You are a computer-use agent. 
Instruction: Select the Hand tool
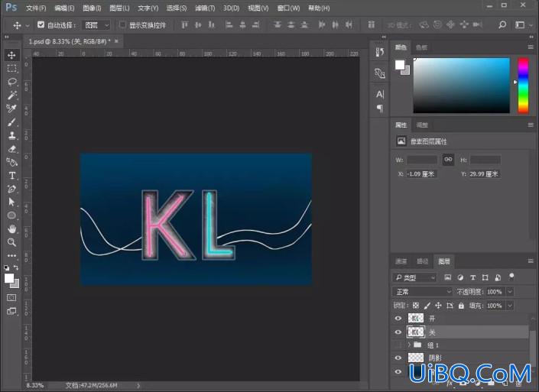pyautogui.click(x=11, y=228)
